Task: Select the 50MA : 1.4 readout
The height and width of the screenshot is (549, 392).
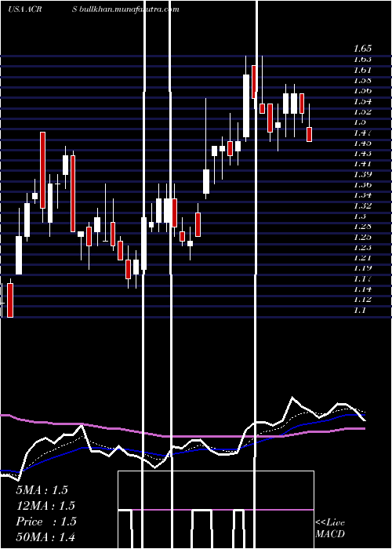Action: click(45, 536)
